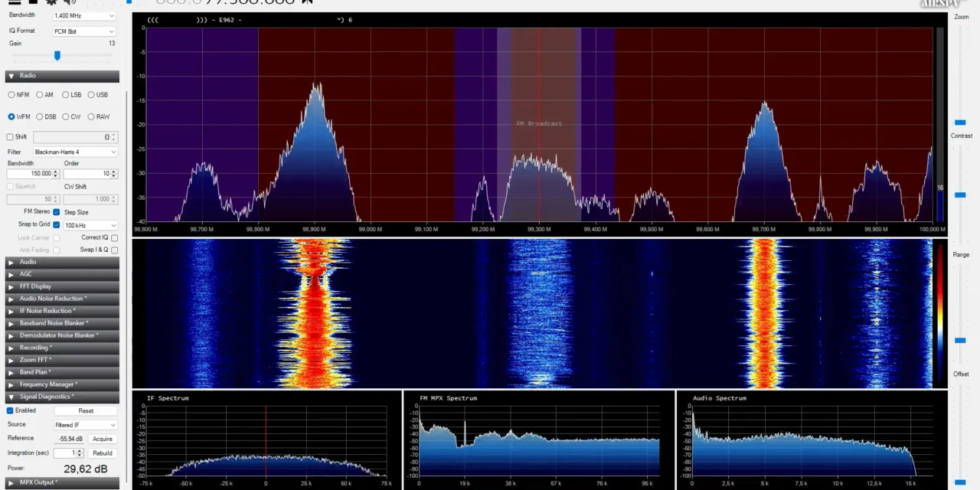Enable the Shift checkbox
The width and height of the screenshot is (980, 490).
coord(10,137)
